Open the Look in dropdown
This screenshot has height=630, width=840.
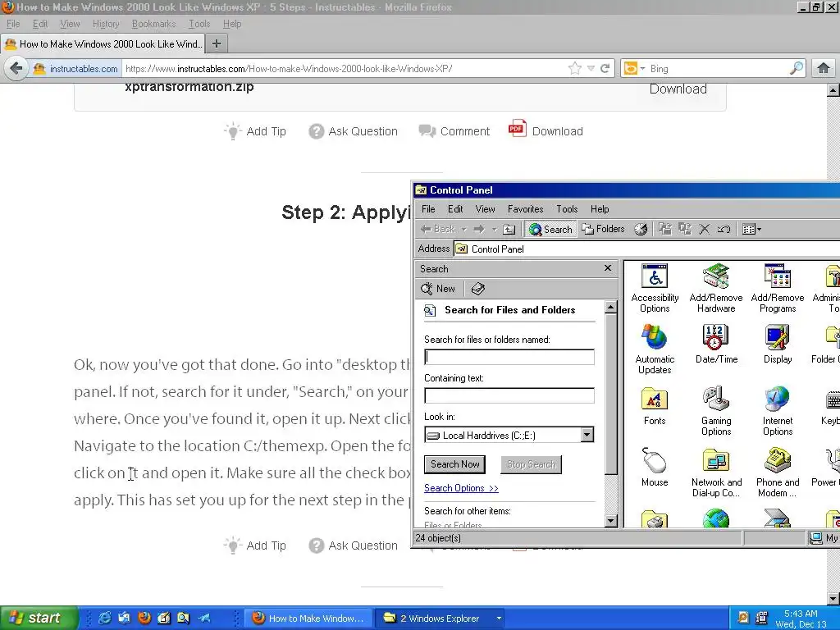coord(587,435)
